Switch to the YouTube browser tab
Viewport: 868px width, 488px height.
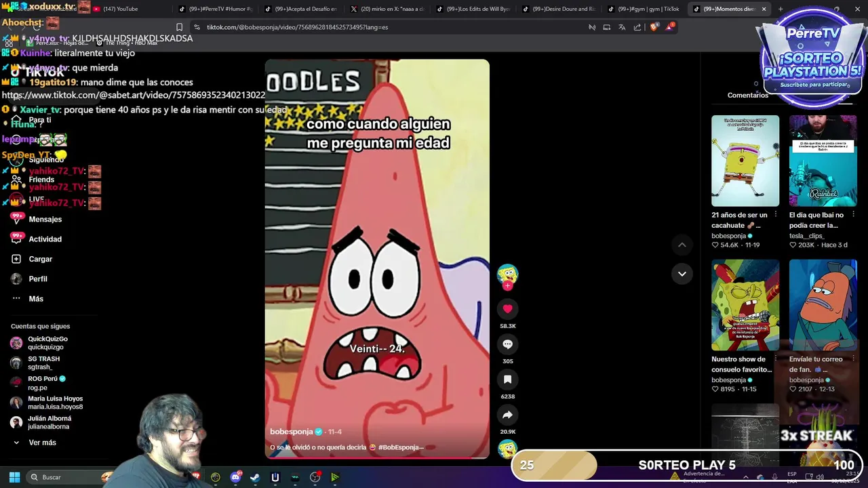(129, 9)
